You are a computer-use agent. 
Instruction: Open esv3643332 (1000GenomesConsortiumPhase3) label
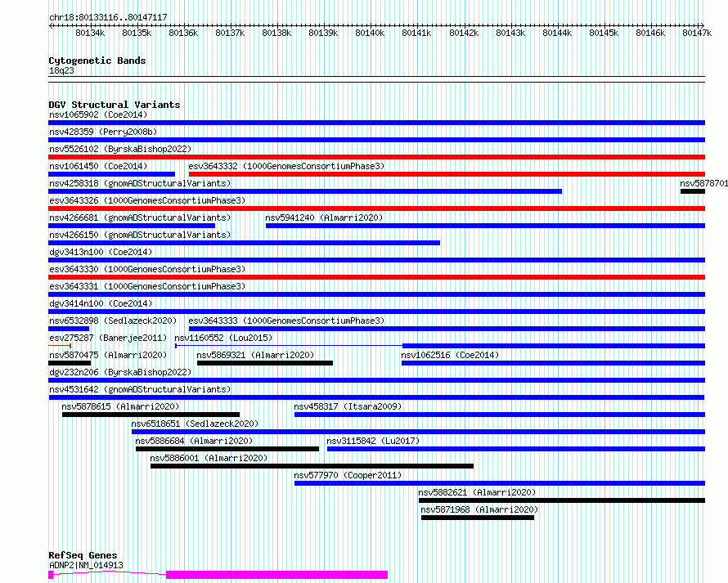tap(286, 166)
